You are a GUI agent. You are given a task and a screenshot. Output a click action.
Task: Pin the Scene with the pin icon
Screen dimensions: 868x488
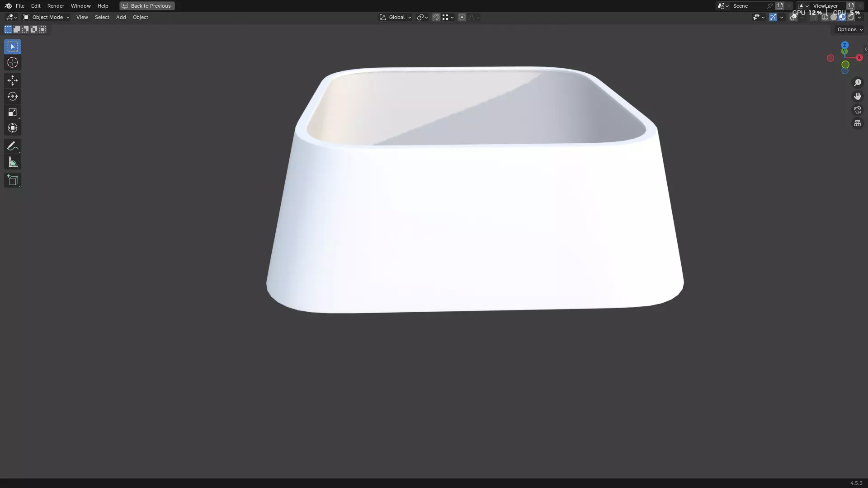[x=770, y=6]
